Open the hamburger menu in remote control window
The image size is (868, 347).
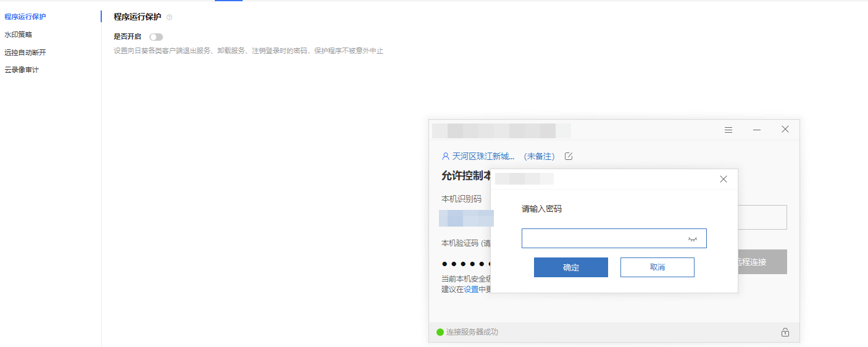(x=728, y=130)
